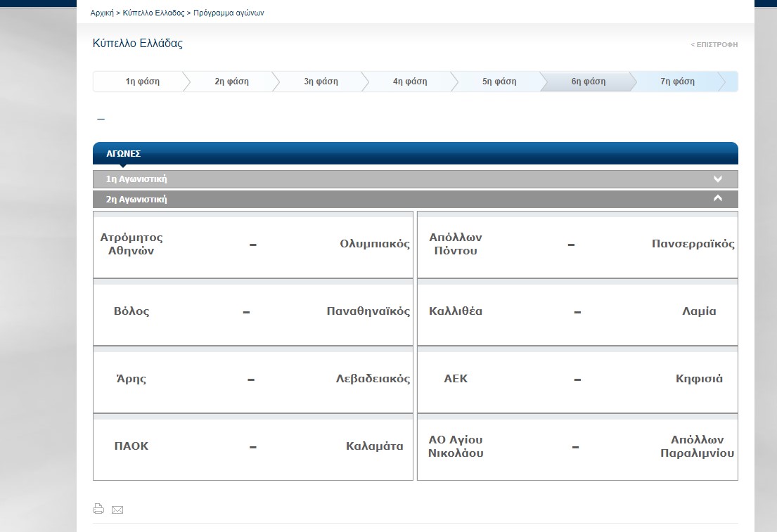Click the Πανσερραϊκός team name
This screenshot has width=777, height=532.
[x=693, y=244]
